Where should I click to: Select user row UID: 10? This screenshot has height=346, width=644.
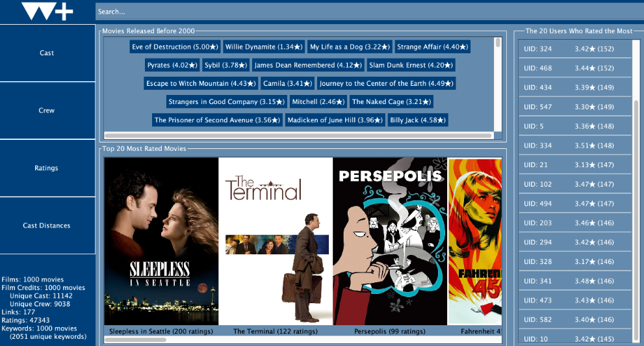pyautogui.click(x=574, y=338)
